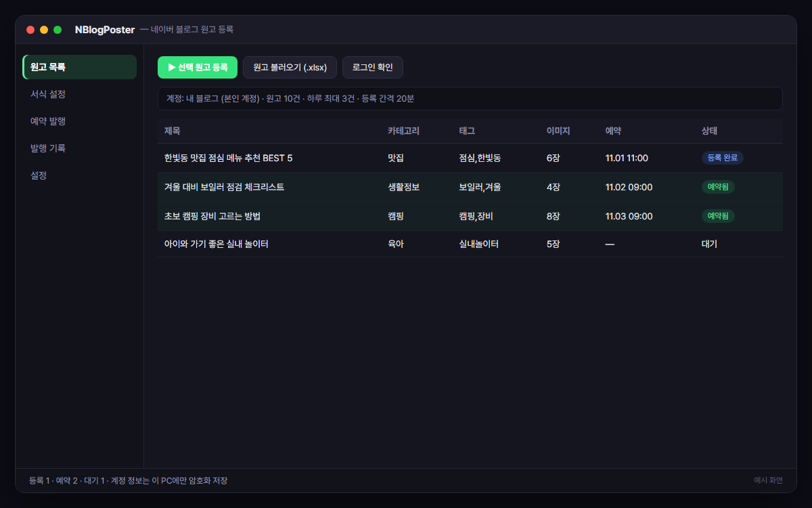Image resolution: width=812 pixels, height=508 pixels.
Task: Open 설정 from the sidebar
Action: point(80,175)
